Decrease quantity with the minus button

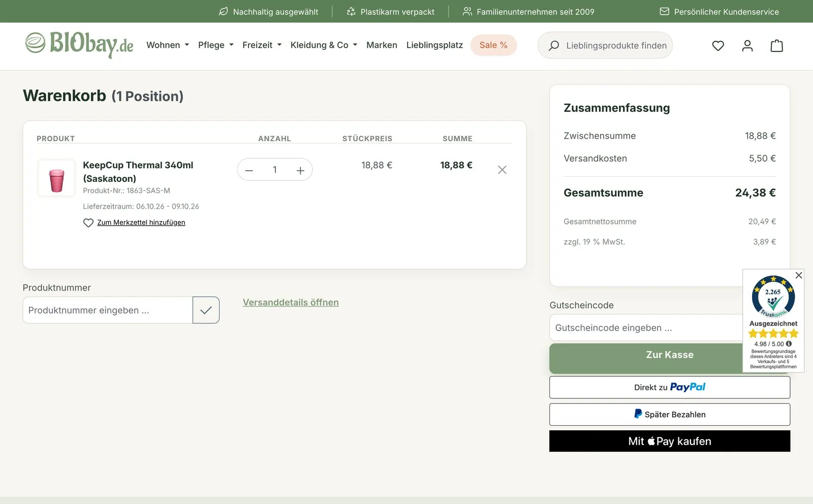point(249,170)
